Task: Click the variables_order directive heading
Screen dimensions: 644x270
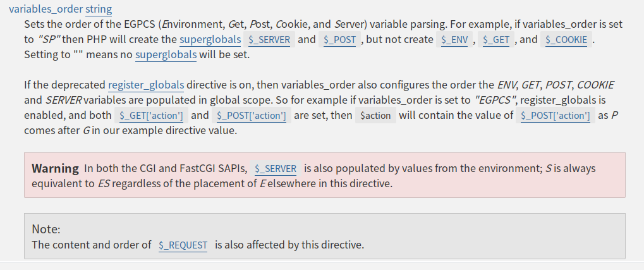Action: [42, 9]
